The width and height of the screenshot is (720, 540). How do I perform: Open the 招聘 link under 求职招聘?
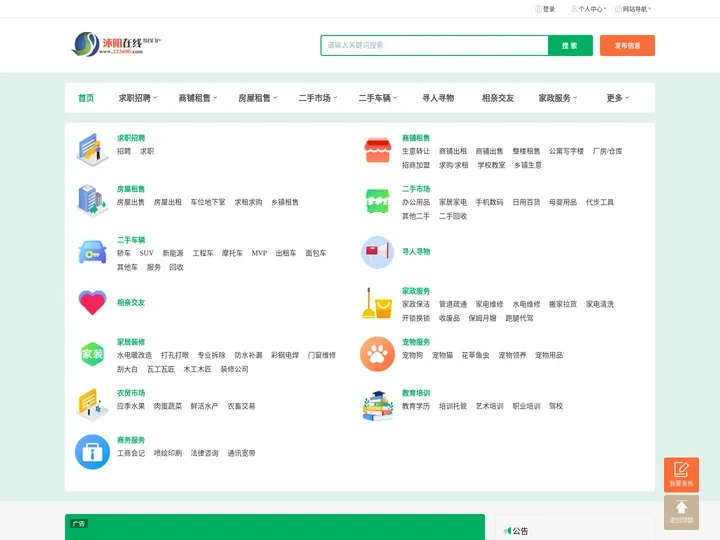[x=124, y=151]
